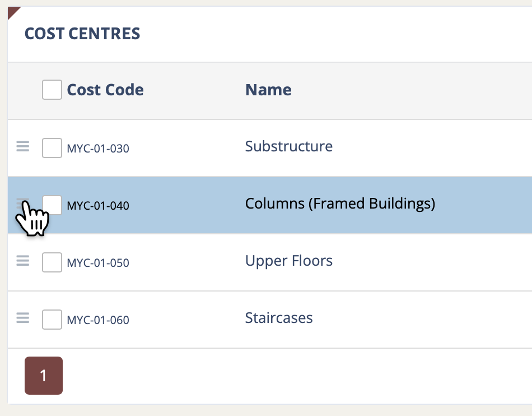Click the reorder handle for Upper Floors
Image resolution: width=532 pixels, height=416 pixels.
[22, 261]
